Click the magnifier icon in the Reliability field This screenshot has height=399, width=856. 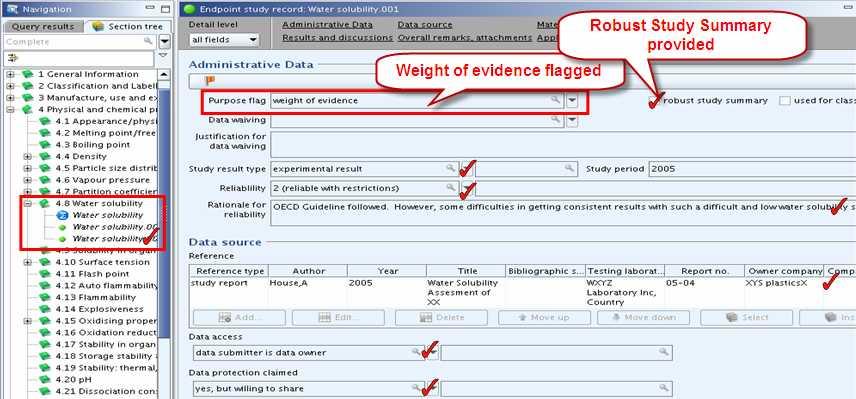(x=450, y=188)
